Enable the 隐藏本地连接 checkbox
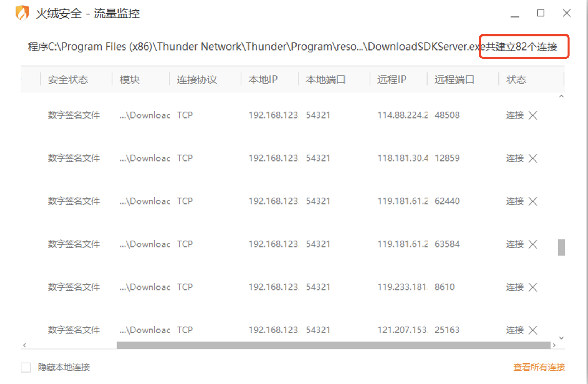Screen dimensions: 588x384 click(x=26, y=367)
